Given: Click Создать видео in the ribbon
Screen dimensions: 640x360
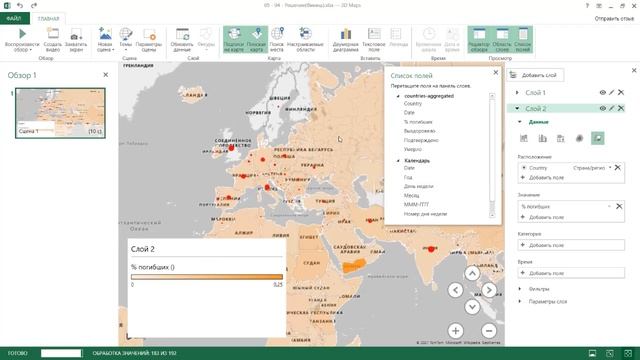Looking at the screenshot, I should (x=53, y=40).
